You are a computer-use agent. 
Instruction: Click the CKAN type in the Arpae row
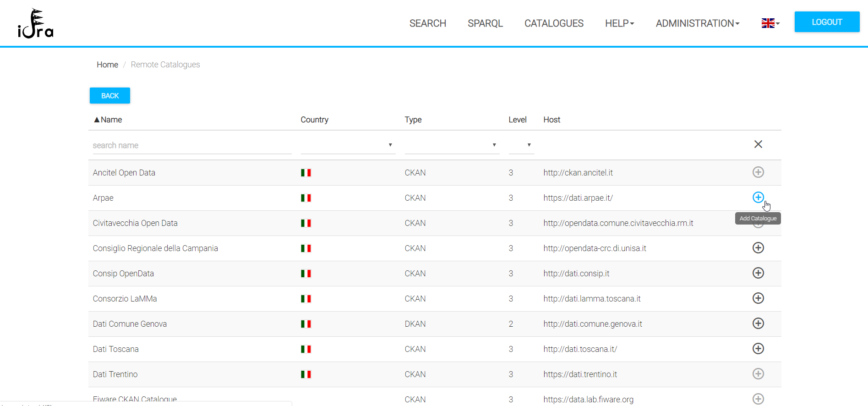(415, 198)
